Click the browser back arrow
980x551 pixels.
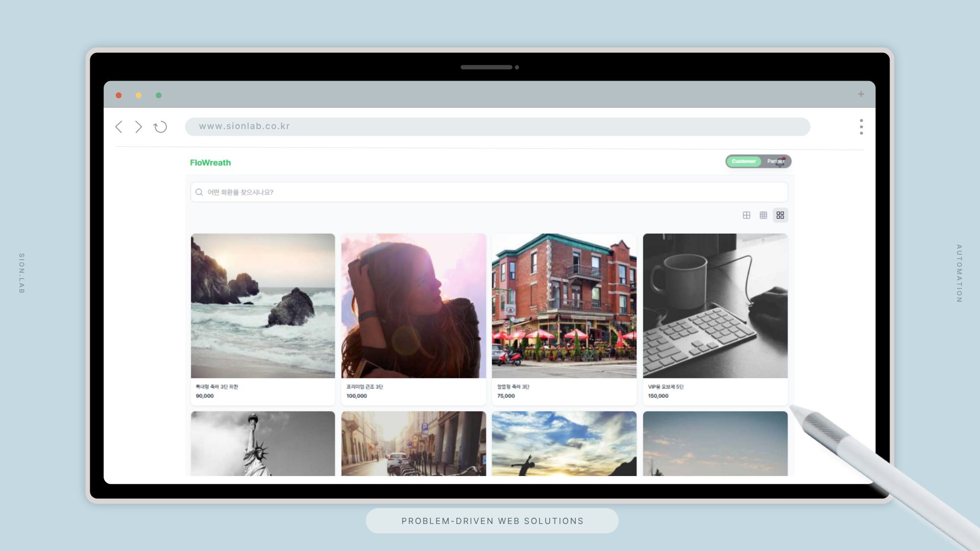coord(119,127)
